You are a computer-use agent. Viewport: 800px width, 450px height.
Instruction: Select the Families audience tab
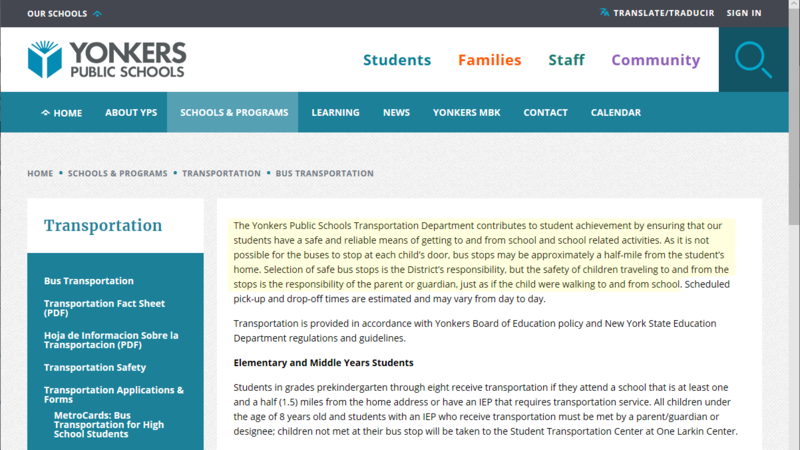[x=489, y=60]
